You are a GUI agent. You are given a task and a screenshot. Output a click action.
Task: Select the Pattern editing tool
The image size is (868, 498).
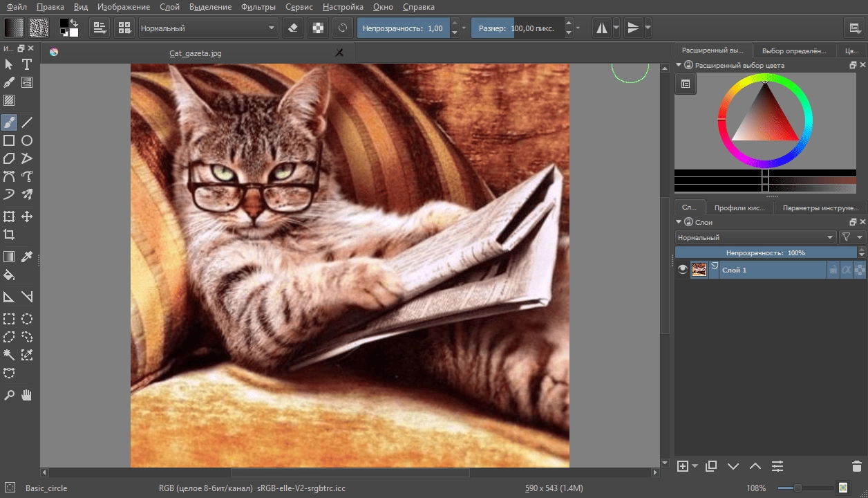click(x=9, y=100)
